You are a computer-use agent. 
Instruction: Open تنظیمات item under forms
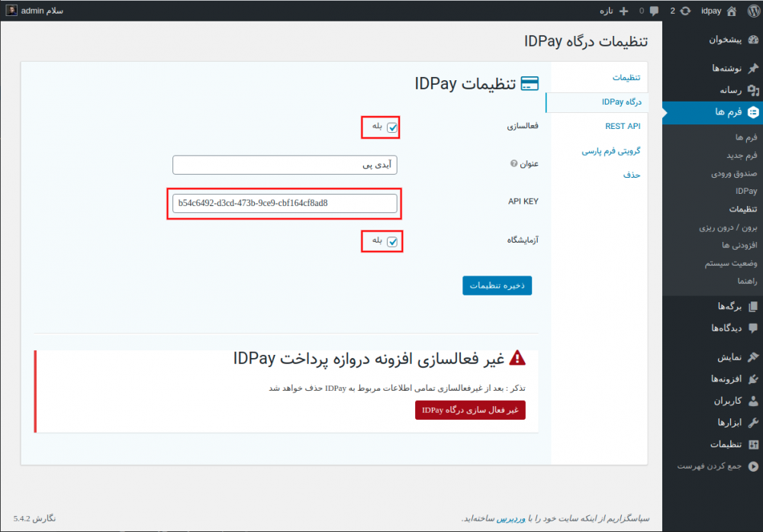pyautogui.click(x=743, y=209)
